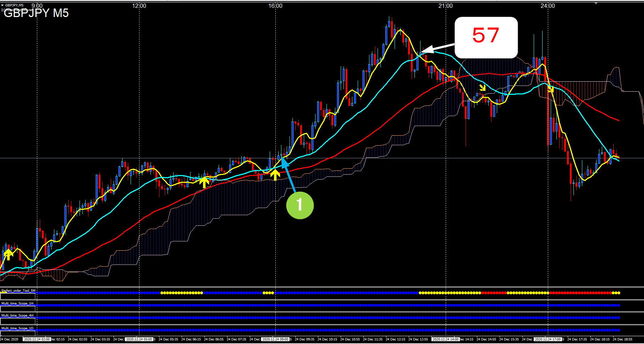Click the 24 Dec 06:15 axis label
Viewport: 644px width, 344px height.
pyautogui.click(x=191, y=339)
